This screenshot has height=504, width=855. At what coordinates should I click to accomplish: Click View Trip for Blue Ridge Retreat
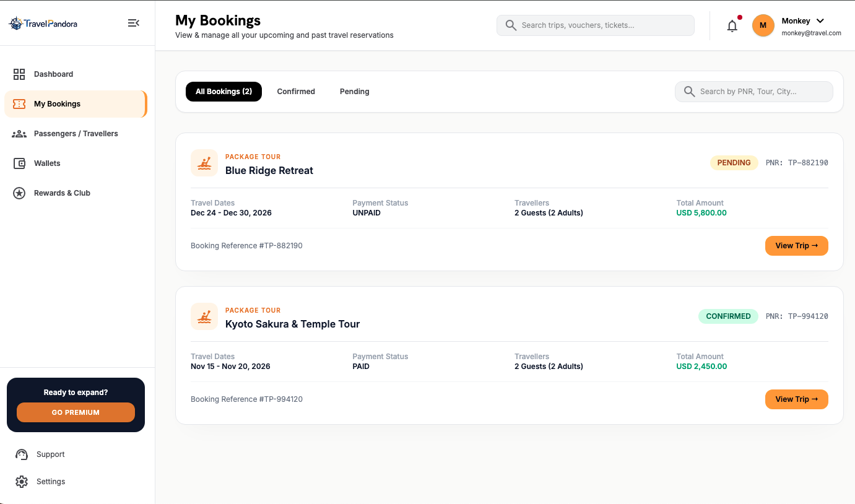[x=796, y=246]
